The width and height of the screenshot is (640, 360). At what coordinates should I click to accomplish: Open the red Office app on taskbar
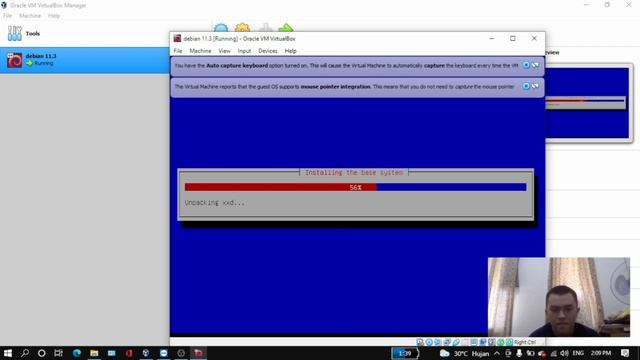click(129, 353)
